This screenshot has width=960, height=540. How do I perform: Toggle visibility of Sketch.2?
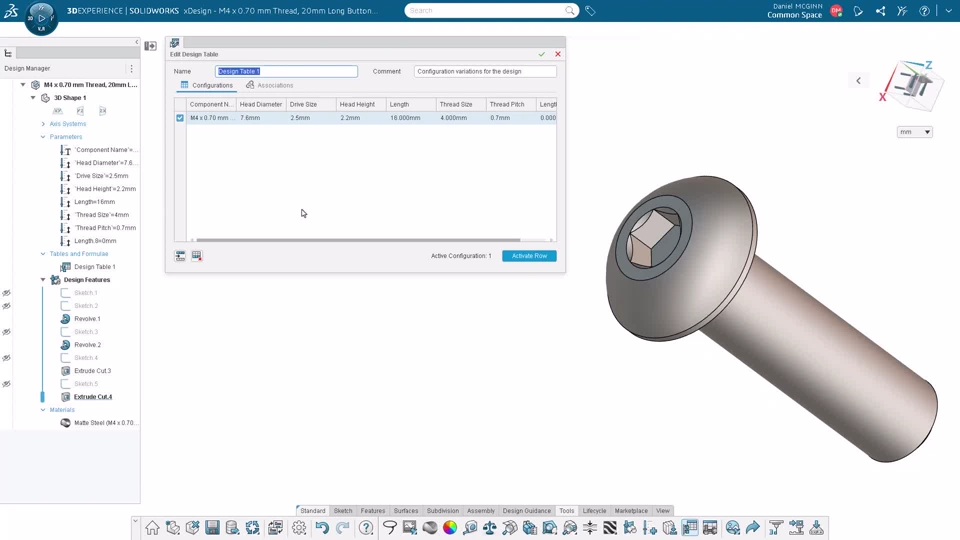(x=6, y=306)
